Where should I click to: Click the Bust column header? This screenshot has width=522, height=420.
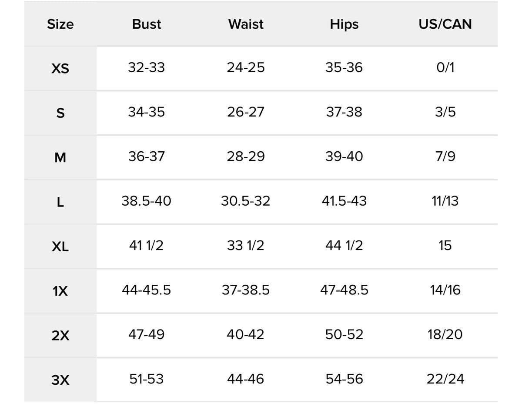point(147,24)
